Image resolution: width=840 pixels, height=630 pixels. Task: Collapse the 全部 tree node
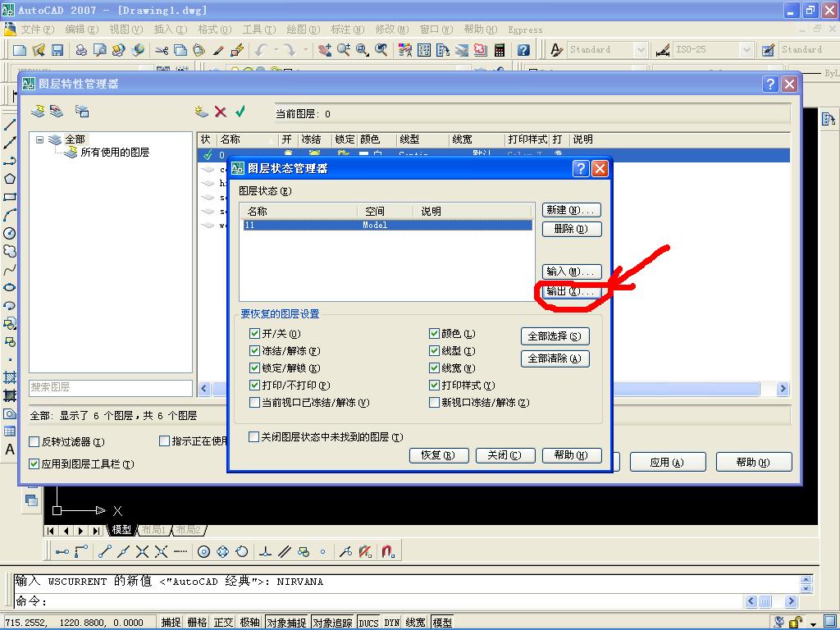tap(39, 139)
